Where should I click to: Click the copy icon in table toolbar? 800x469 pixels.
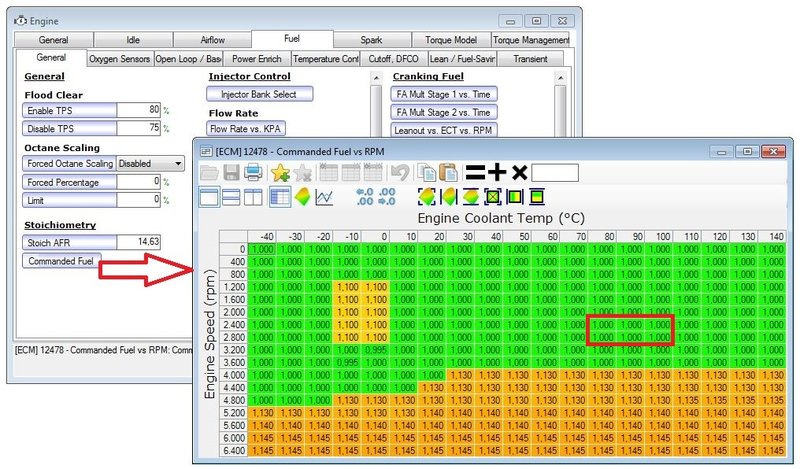coord(426,173)
